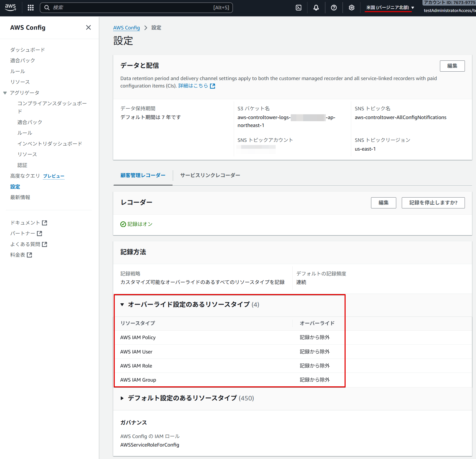Open the settings gear icon in top bar

tap(351, 8)
